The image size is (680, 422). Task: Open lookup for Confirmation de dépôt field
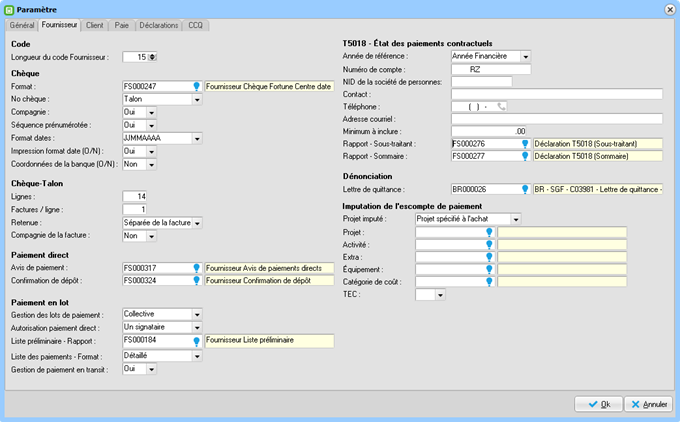click(196, 281)
